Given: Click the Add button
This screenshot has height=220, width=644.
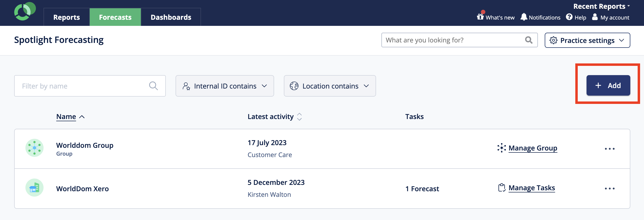Looking at the screenshot, I should (x=608, y=85).
